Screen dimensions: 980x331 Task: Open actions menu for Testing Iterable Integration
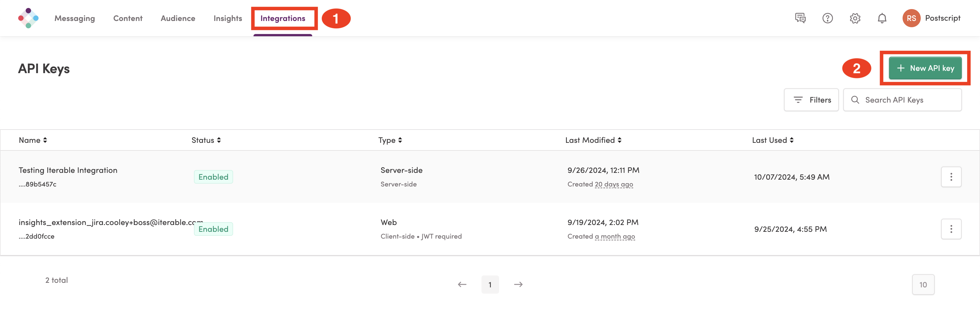[x=951, y=177]
